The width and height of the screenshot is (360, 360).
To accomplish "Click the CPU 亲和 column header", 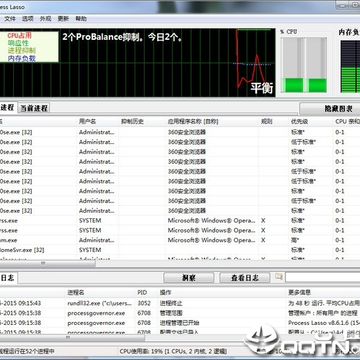I will tap(347, 122).
